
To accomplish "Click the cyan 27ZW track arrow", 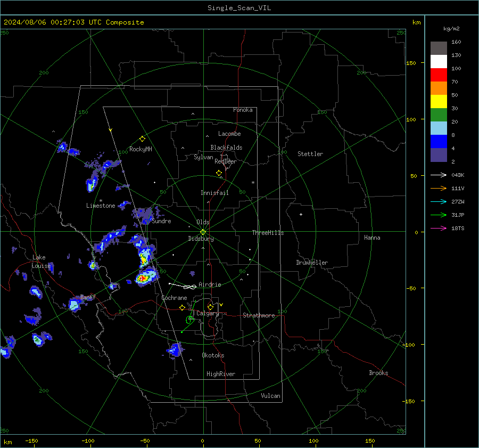I will [439, 201].
